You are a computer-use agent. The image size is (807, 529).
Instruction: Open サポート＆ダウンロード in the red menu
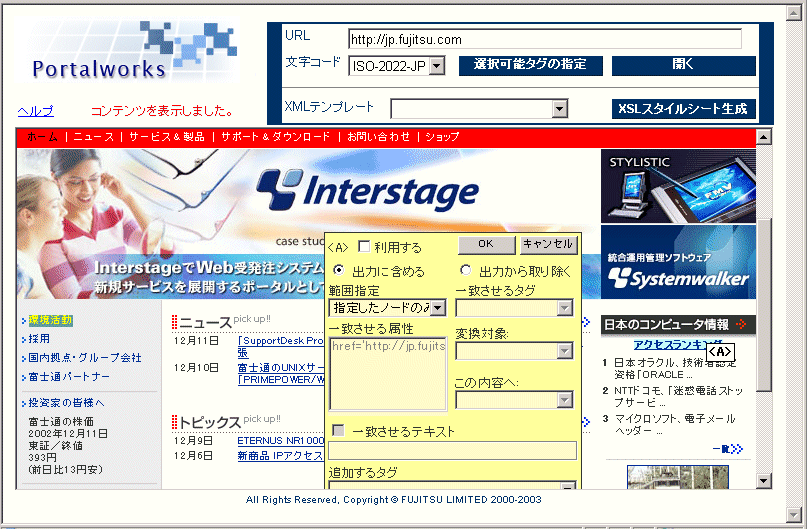pos(275,137)
